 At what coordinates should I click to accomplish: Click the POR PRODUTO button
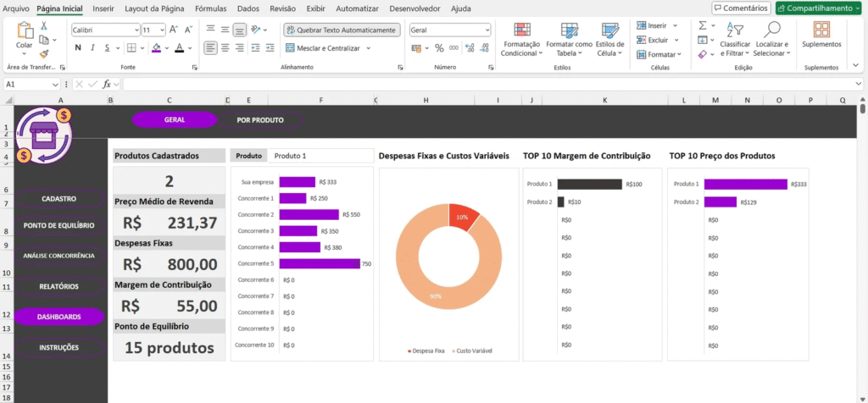pyautogui.click(x=259, y=120)
